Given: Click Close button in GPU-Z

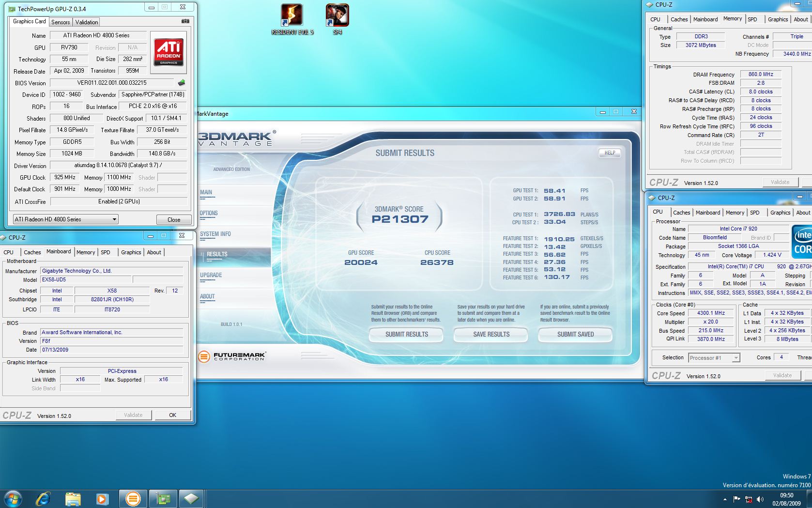Looking at the screenshot, I should [x=174, y=219].
